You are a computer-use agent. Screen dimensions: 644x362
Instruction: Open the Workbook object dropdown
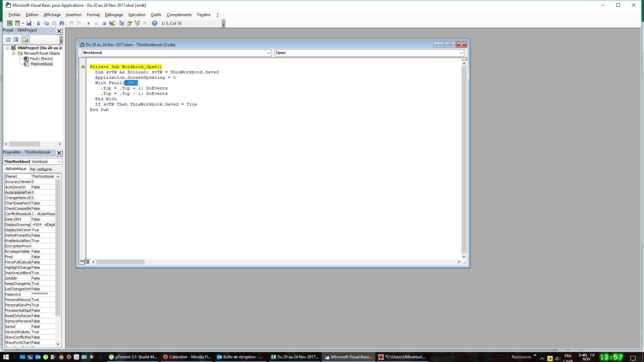click(x=268, y=53)
